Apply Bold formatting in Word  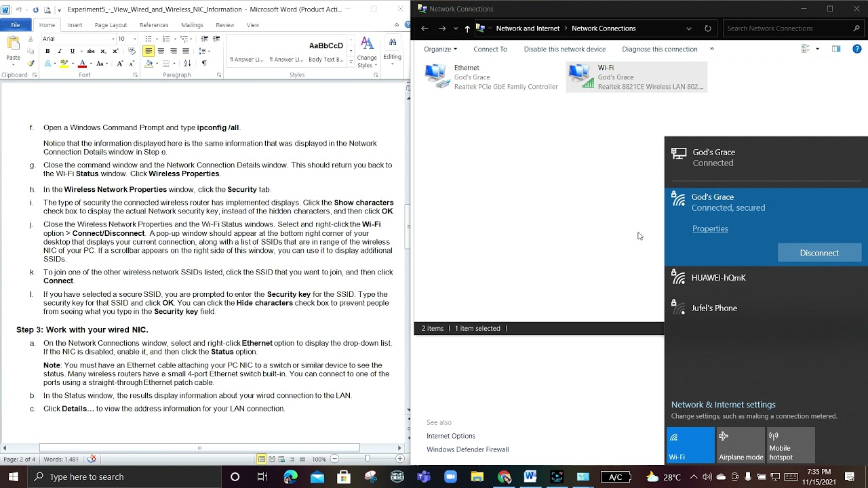coord(47,51)
